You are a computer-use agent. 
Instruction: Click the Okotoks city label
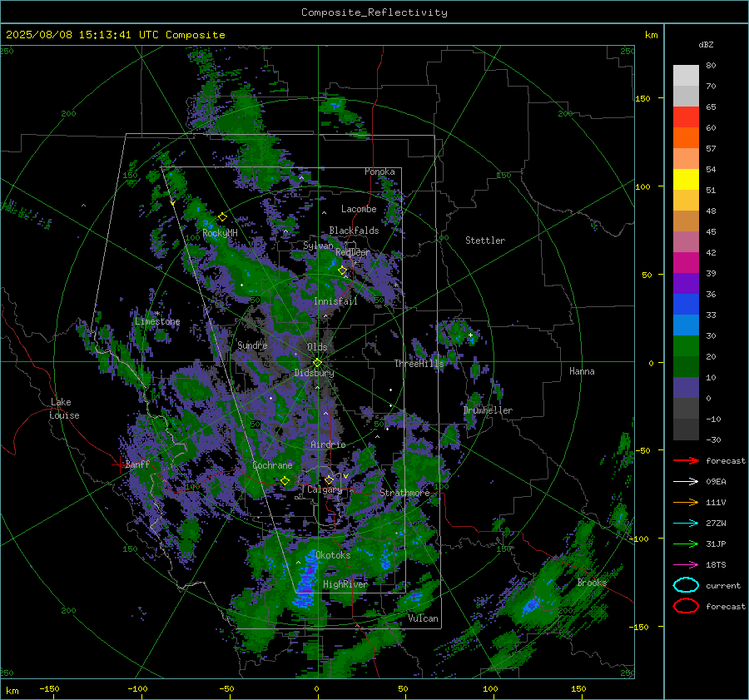pyautogui.click(x=333, y=555)
